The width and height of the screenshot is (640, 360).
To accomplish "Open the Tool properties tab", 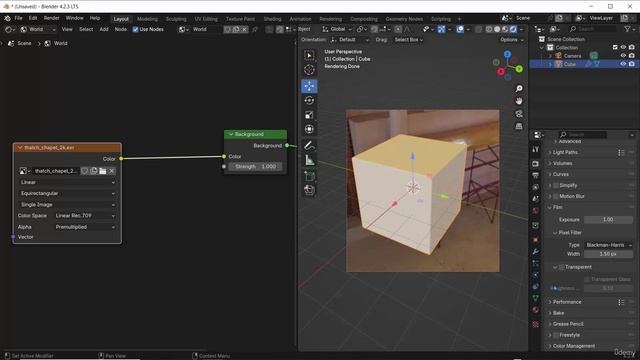I will pyautogui.click(x=536, y=149).
